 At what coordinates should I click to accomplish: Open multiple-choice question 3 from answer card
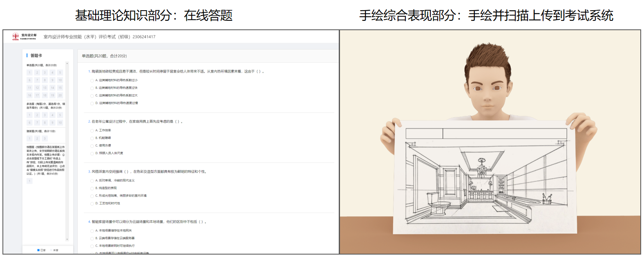click(45, 115)
